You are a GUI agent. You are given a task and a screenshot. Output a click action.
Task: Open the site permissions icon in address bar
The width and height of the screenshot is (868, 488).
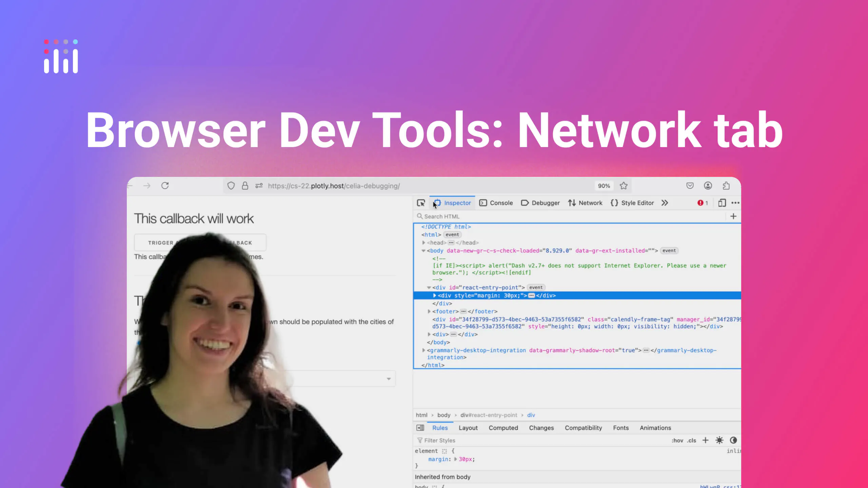click(x=259, y=186)
